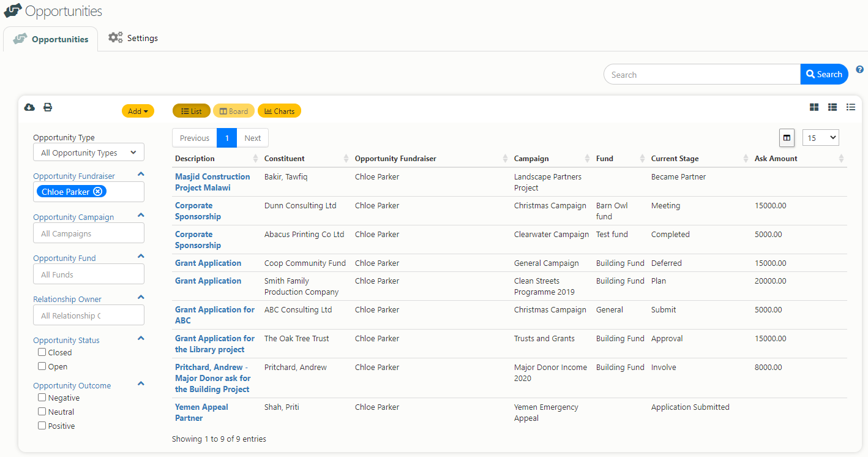The image size is (868, 457).
Task: Switch to compact bullet list view icon
Action: tap(851, 107)
